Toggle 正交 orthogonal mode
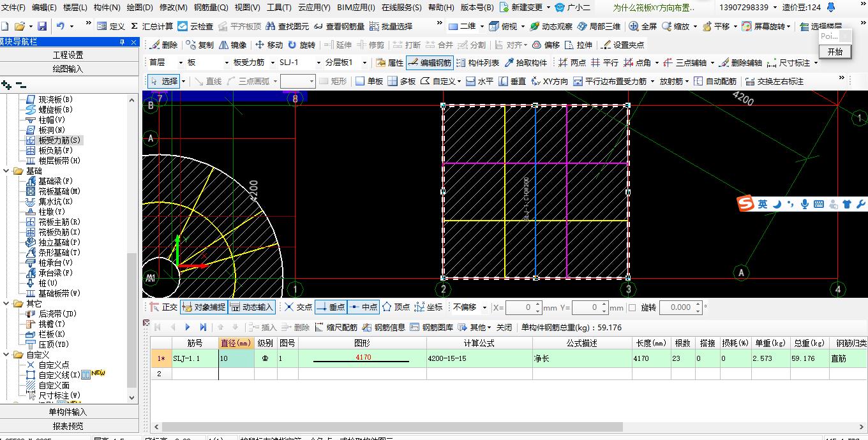This screenshot has height=440, width=868. 163,307
